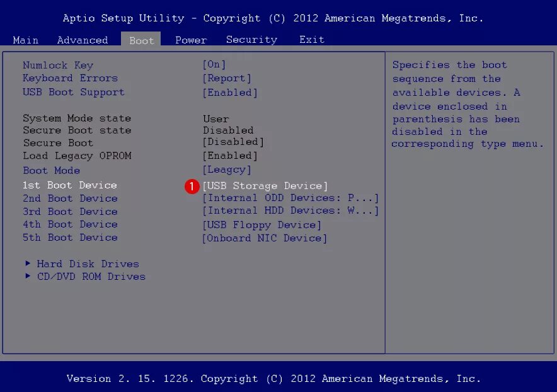Select the Load Legacy OPROM label
The image size is (557, 392).
tap(77, 156)
